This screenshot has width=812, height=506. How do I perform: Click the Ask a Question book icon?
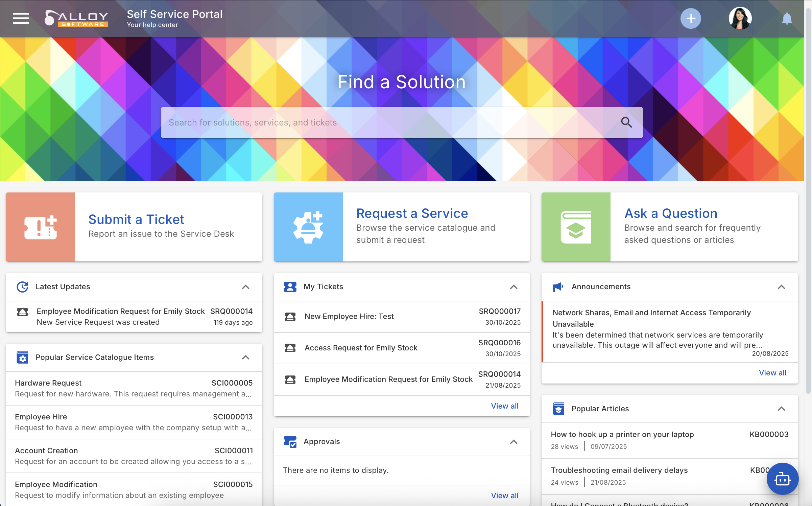point(576,227)
